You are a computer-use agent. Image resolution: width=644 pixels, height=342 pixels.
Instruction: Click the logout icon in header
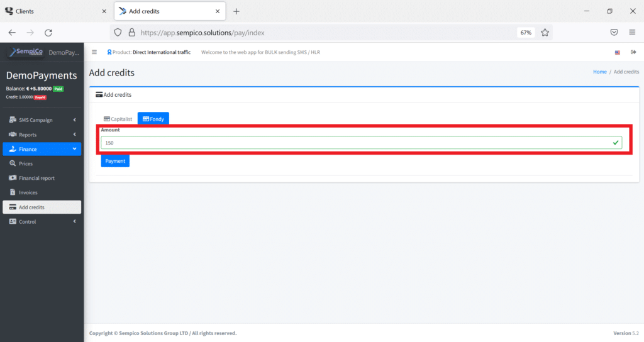tap(633, 52)
